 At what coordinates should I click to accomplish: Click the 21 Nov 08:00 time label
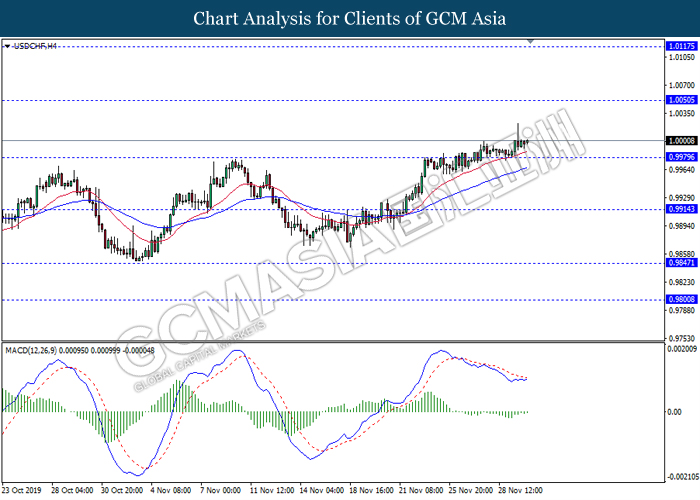tap(421, 490)
